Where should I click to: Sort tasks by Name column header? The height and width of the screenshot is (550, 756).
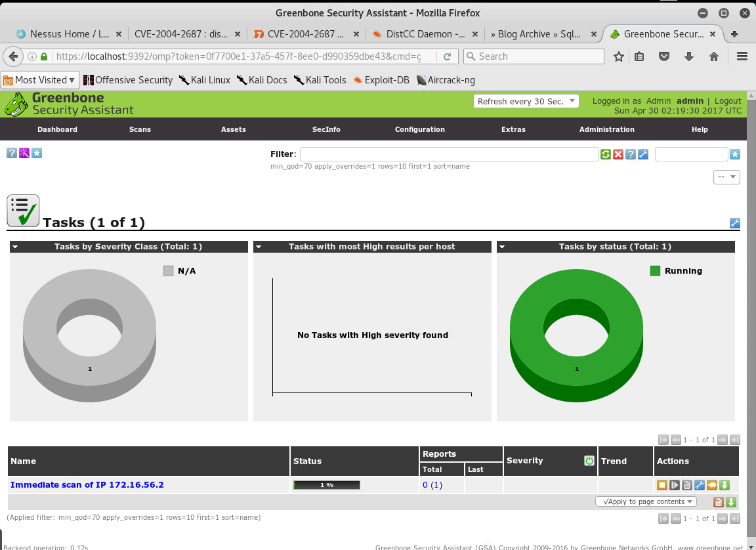[x=23, y=461]
